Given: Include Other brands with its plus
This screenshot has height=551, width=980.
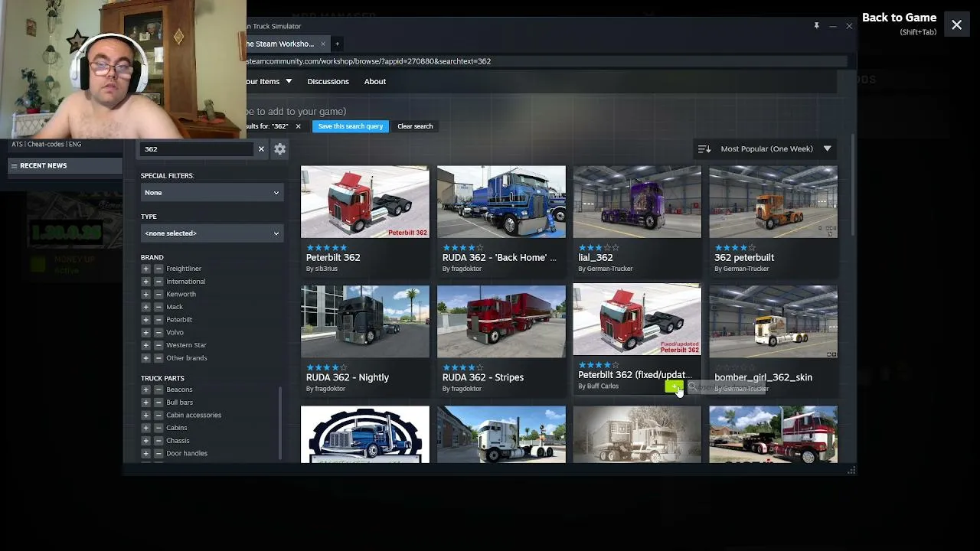Looking at the screenshot, I should [145, 358].
